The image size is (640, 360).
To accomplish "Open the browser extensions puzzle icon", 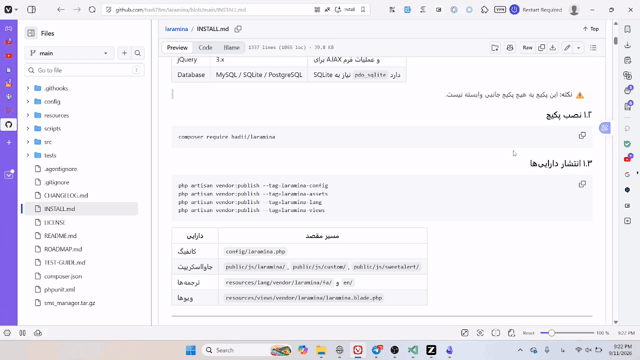I will [x=484, y=9].
